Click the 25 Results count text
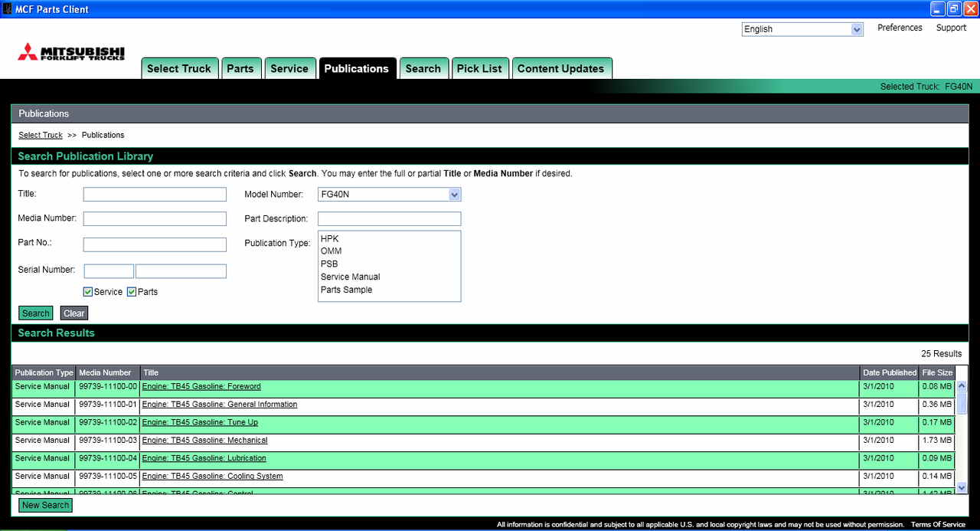The image size is (980, 531). pyautogui.click(x=942, y=354)
